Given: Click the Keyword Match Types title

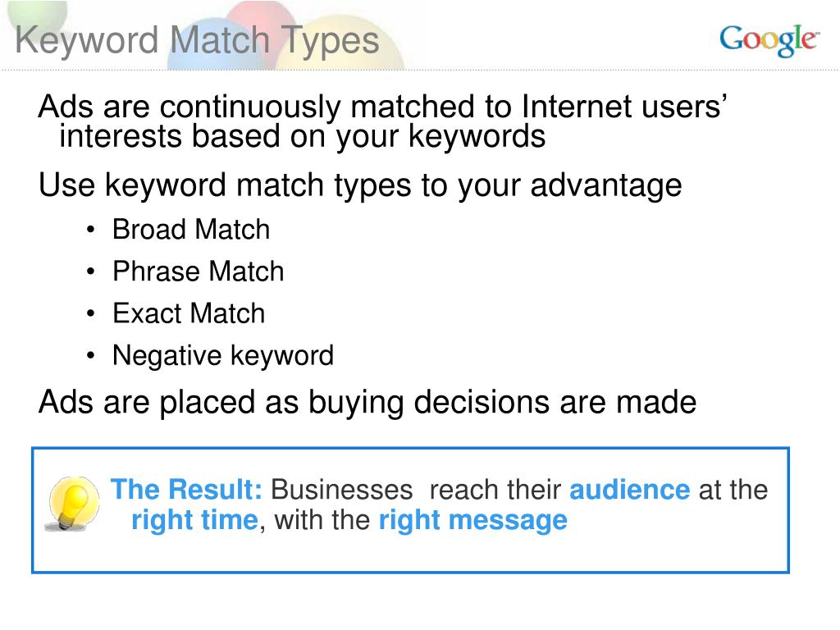Looking at the screenshot, I should pyautogui.click(x=197, y=41).
